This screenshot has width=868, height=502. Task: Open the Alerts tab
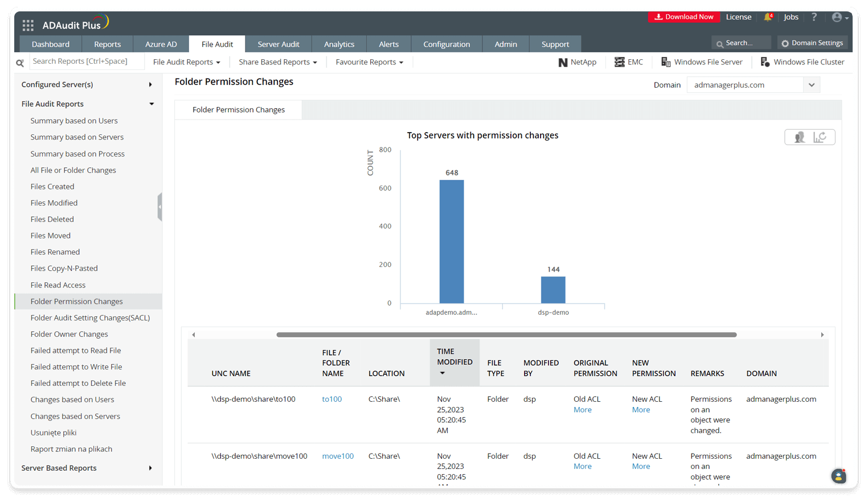tap(389, 44)
